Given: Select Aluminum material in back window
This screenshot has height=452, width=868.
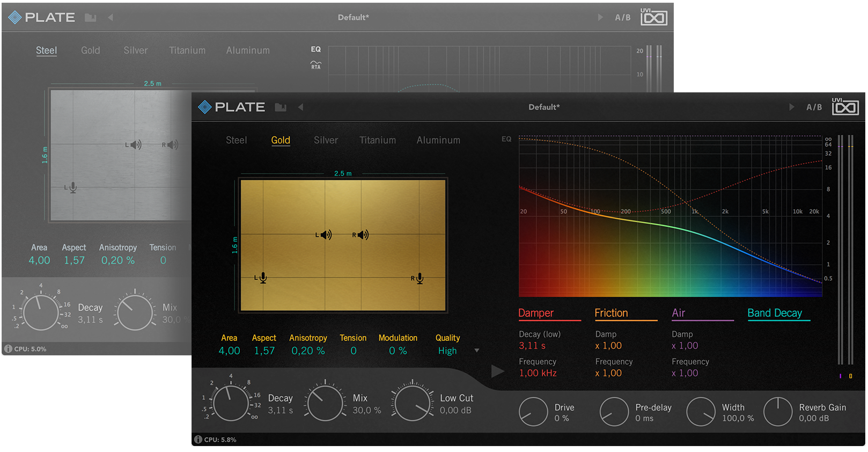Looking at the screenshot, I should coord(248,50).
